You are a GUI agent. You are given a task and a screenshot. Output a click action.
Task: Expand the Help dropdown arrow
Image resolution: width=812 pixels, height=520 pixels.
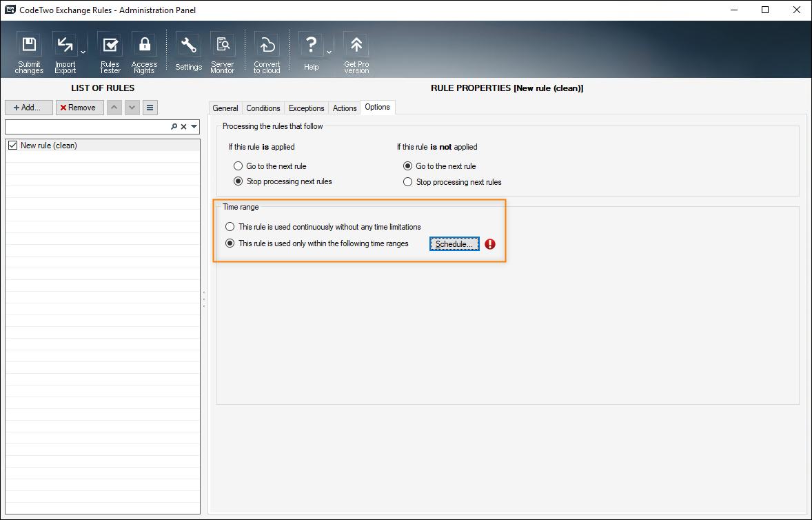[x=329, y=52]
